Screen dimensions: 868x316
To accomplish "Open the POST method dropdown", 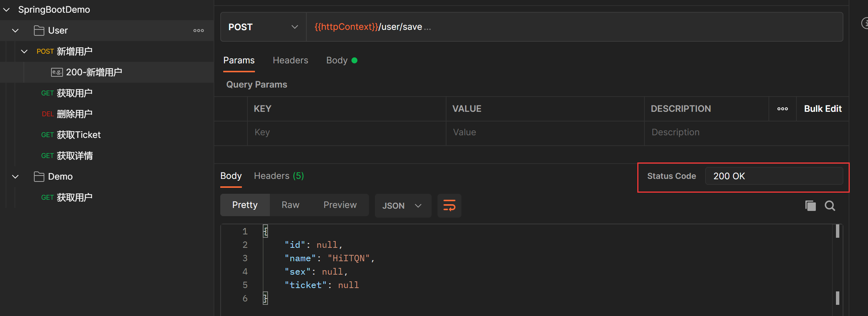I will 263,27.
